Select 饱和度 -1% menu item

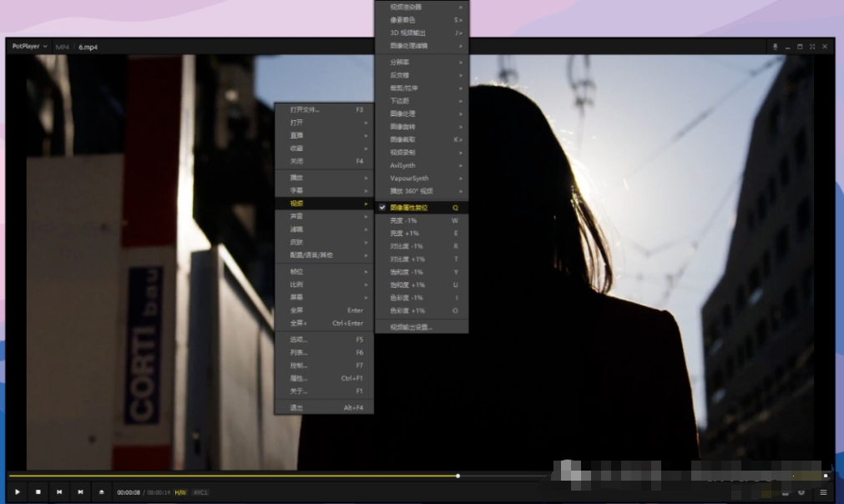tap(422, 272)
